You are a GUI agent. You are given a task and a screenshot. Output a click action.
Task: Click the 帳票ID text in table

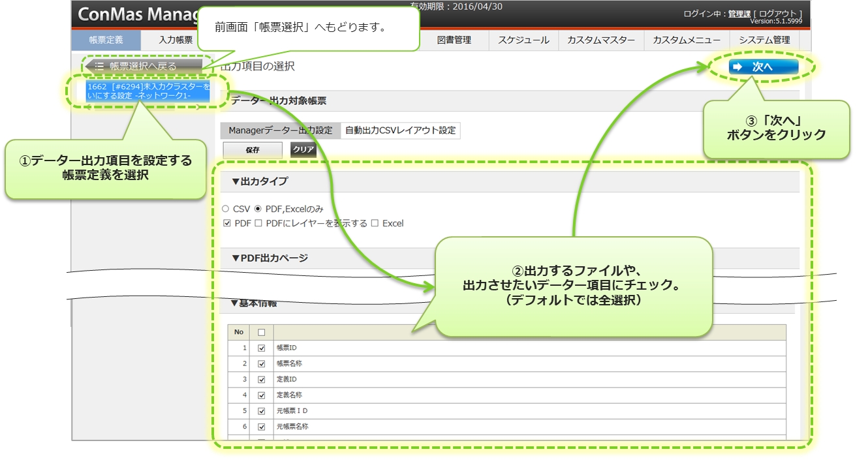pos(287,348)
